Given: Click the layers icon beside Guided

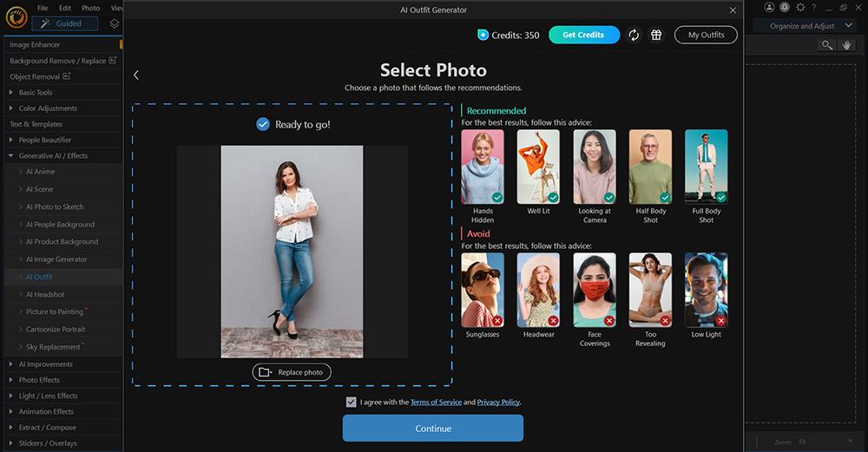Looking at the screenshot, I should point(114,23).
